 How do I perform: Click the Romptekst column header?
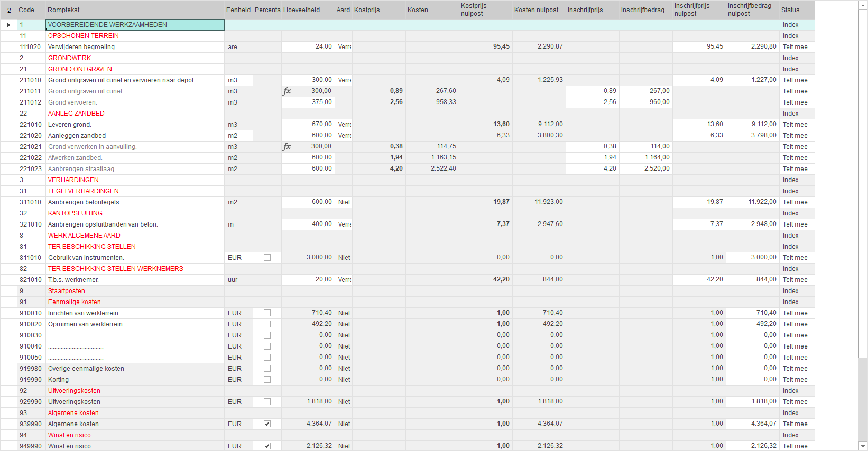click(x=135, y=10)
